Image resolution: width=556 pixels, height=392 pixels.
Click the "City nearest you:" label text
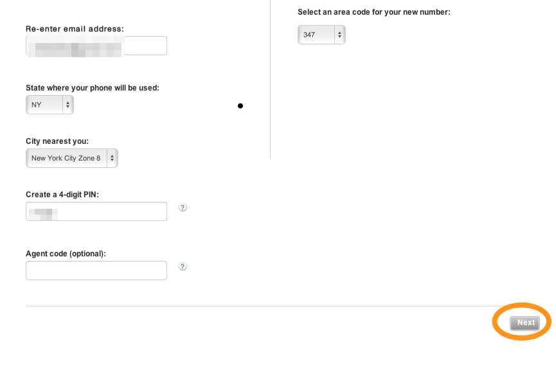57,141
